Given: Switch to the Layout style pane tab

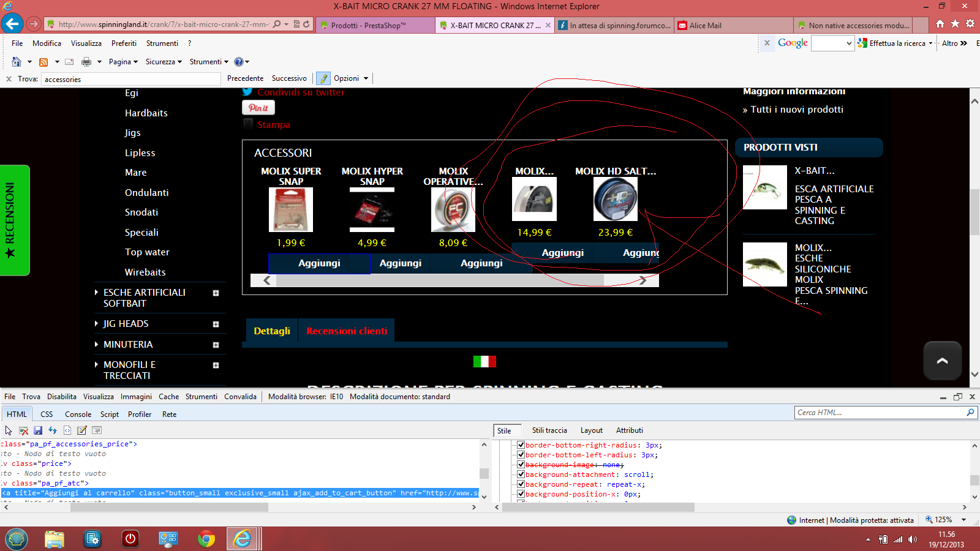Looking at the screenshot, I should pos(591,430).
